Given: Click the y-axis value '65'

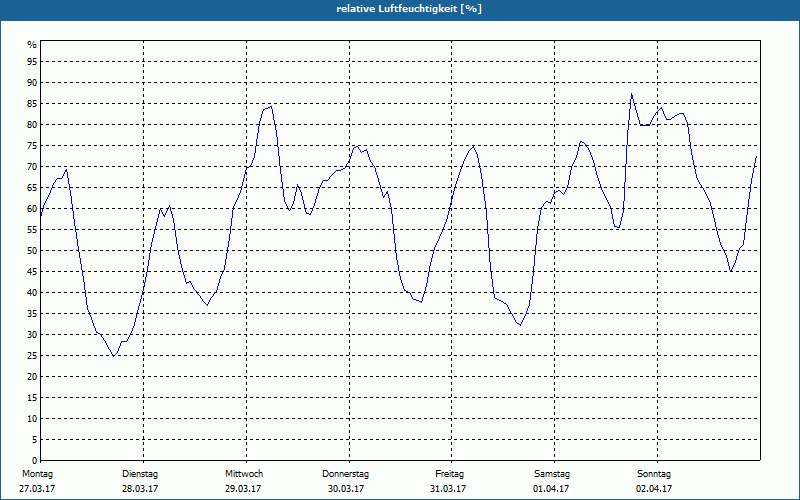Looking at the screenshot, I should click(x=32, y=188).
